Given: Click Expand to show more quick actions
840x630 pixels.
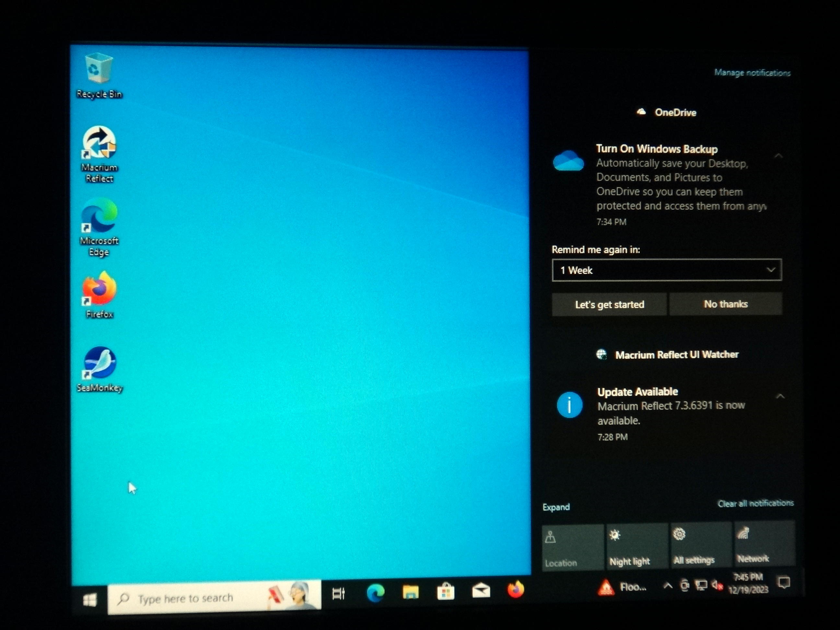Looking at the screenshot, I should (x=556, y=507).
